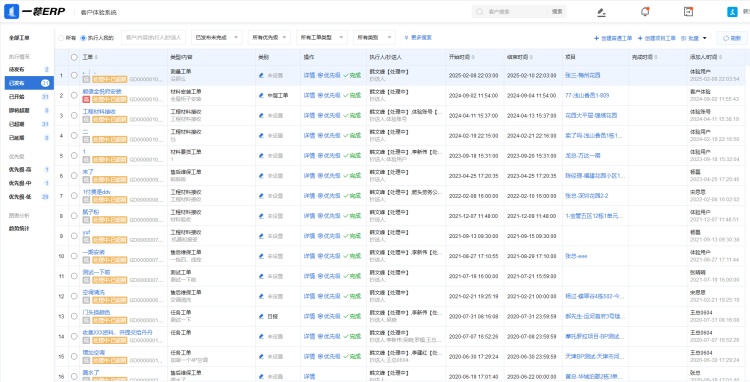Click the pencil category icon in row 5
This screenshot has height=382, width=750.
[261, 156]
